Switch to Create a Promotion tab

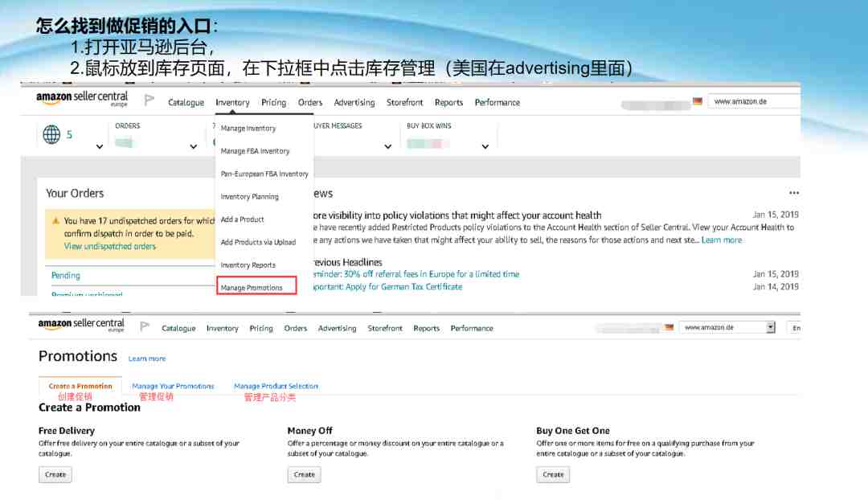pyautogui.click(x=80, y=386)
